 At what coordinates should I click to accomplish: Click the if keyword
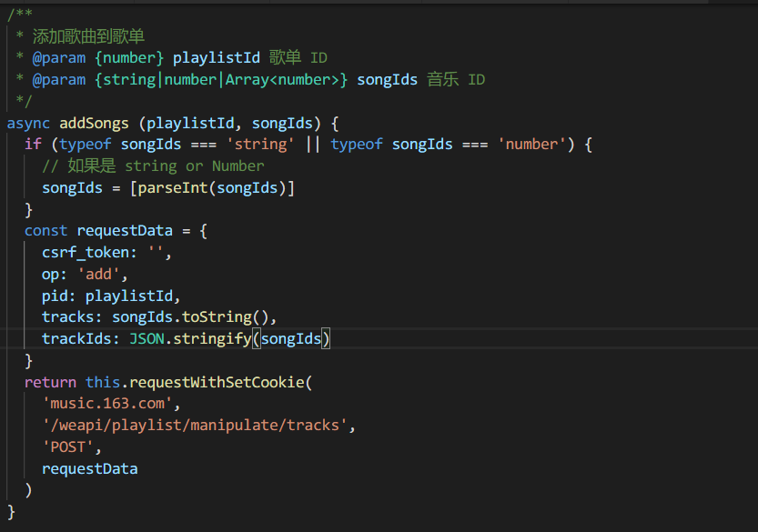pos(33,144)
